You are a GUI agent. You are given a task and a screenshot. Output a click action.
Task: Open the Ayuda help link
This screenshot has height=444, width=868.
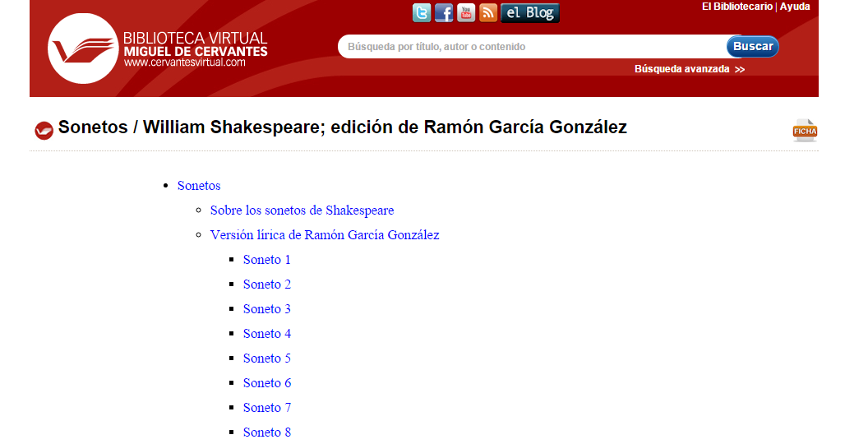coord(795,7)
